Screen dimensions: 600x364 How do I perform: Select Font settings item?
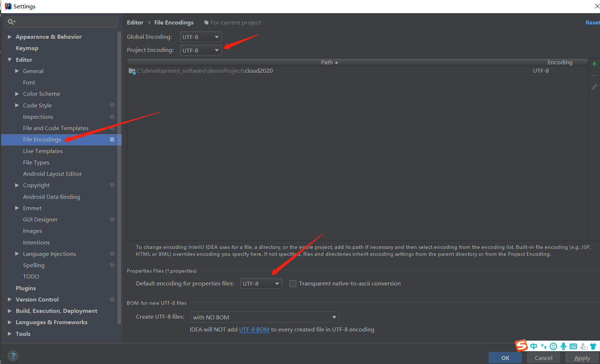29,83
